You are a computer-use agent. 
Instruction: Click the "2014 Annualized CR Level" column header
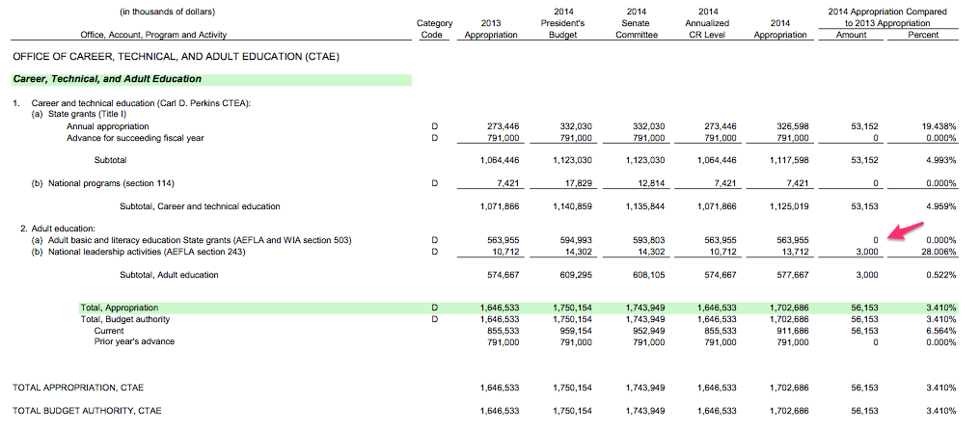707,23
